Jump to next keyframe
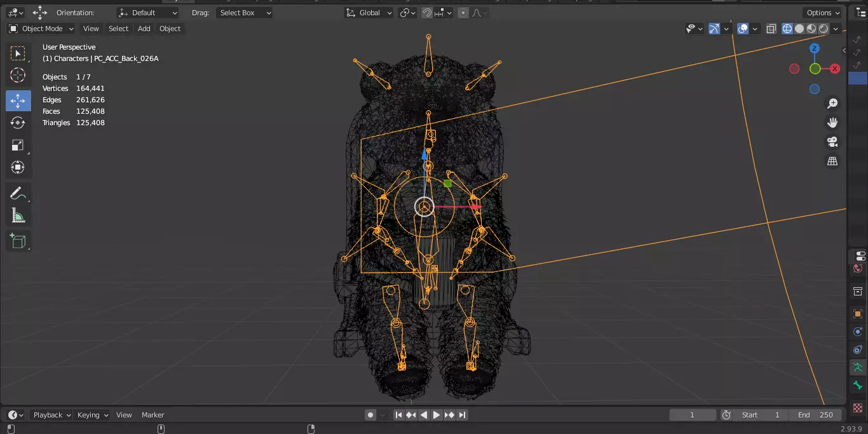 [449, 415]
